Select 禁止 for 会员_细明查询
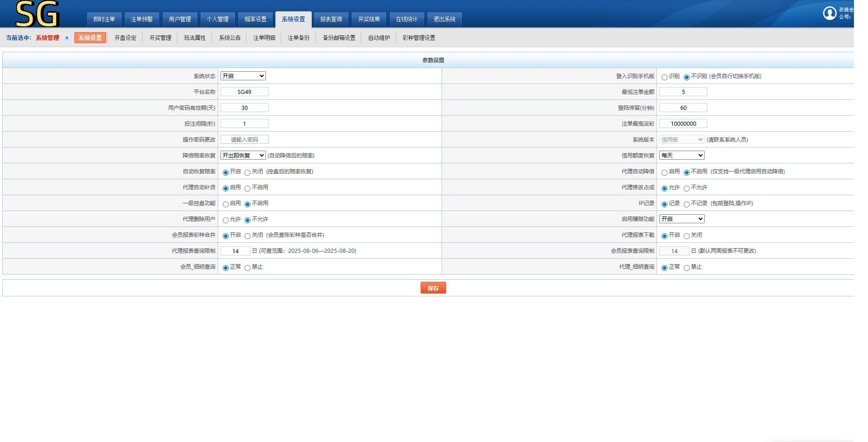The width and height of the screenshot is (868, 442). tap(247, 268)
